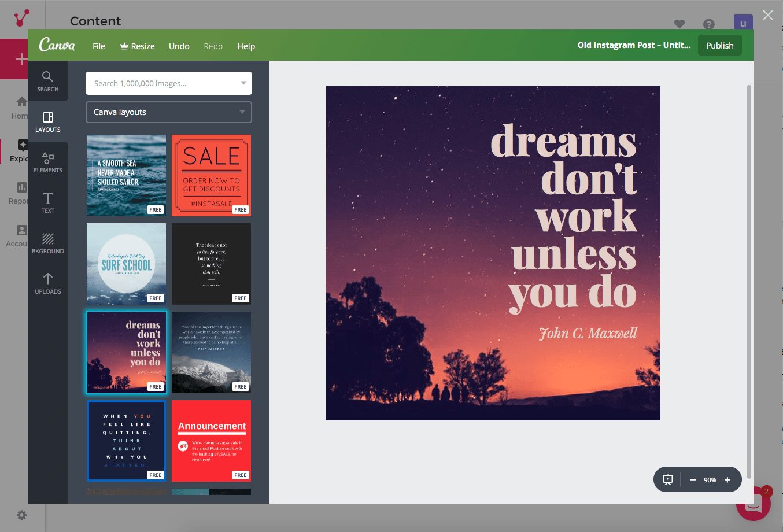Click Redo in the toolbar
Screen dimensions: 783x532
pos(213,46)
